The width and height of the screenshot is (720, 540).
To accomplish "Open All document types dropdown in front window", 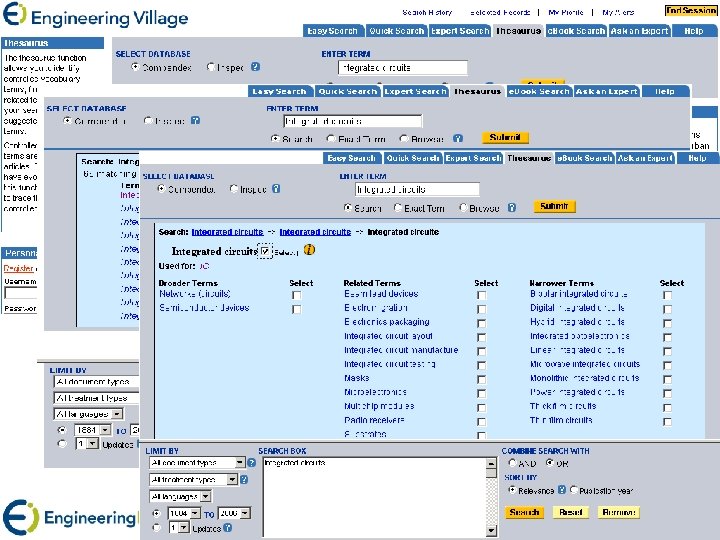I will coord(197,462).
